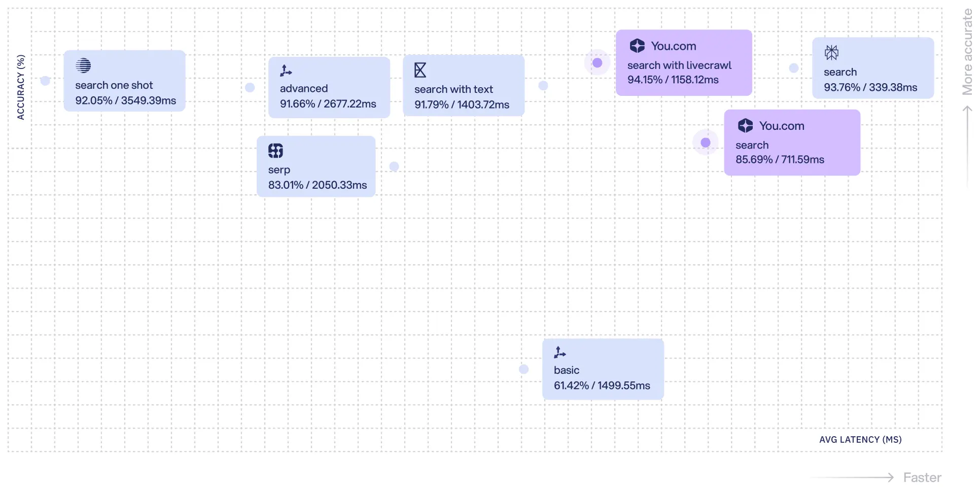The image size is (980, 490).
Task: Click the You.com name on the 85.69% card
Action: (x=782, y=126)
